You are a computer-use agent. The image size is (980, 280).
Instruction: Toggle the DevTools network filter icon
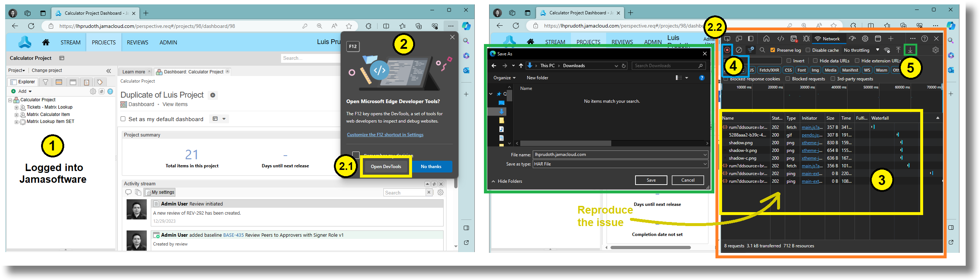[751, 50]
